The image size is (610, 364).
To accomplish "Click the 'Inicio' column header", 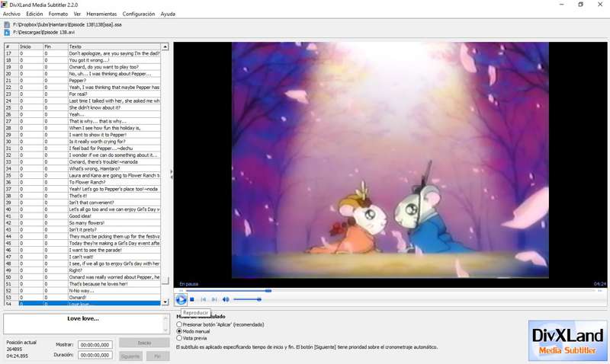I will [30, 46].
